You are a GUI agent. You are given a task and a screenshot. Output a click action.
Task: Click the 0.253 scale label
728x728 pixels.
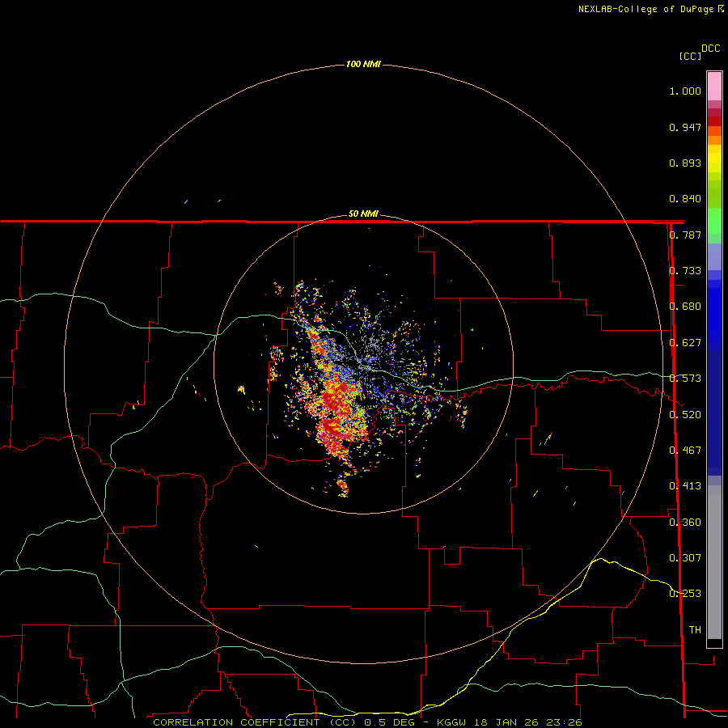point(685,594)
